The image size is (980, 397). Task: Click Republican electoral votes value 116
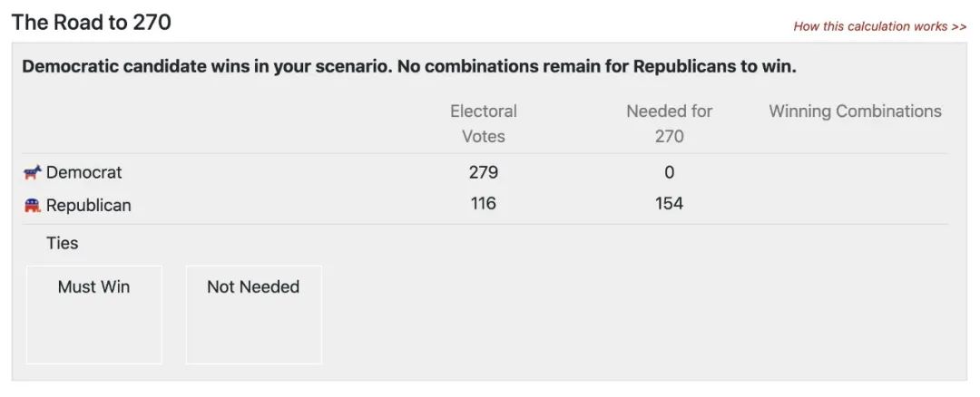[x=484, y=204]
